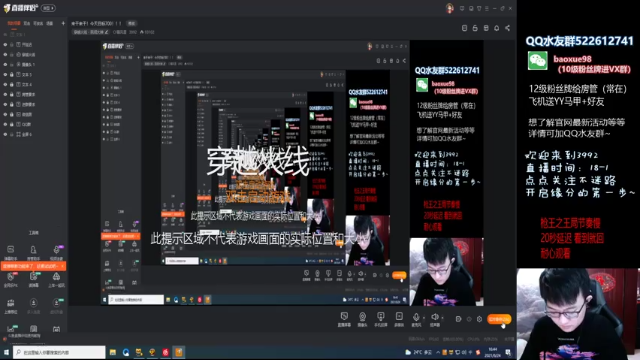Unlock the 文本 5 source lock icon
The height and width of the screenshot is (360, 640).
[12, 74]
